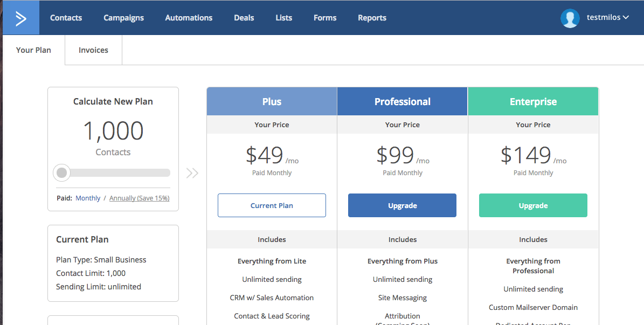Click the user avatar icon
This screenshot has height=325, width=644.
coord(570,18)
